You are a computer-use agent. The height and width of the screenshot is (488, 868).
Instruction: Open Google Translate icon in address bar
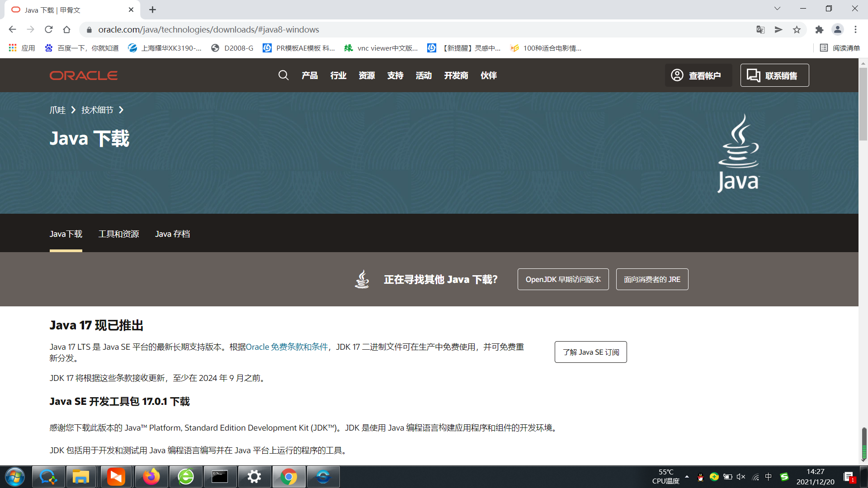(760, 29)
